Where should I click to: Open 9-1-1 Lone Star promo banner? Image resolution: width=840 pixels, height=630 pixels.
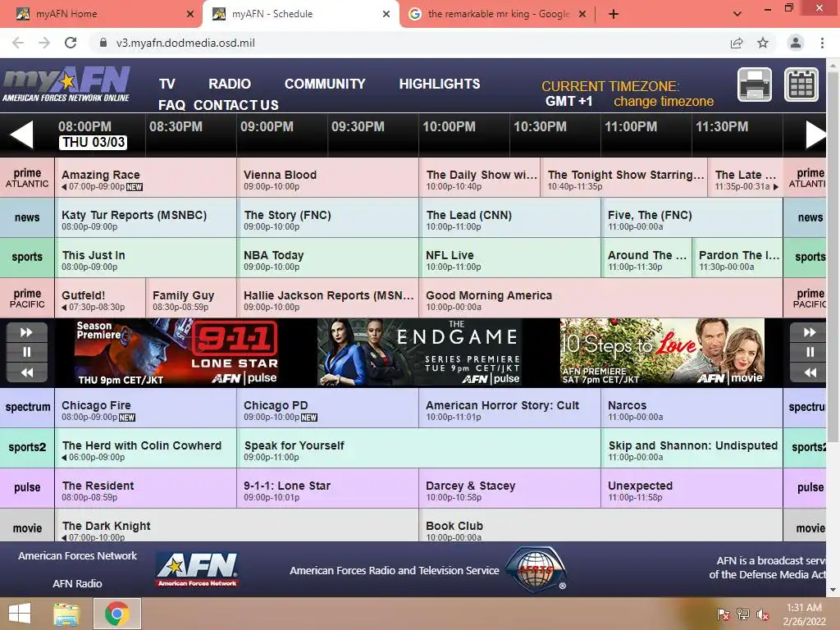(176, 353)
